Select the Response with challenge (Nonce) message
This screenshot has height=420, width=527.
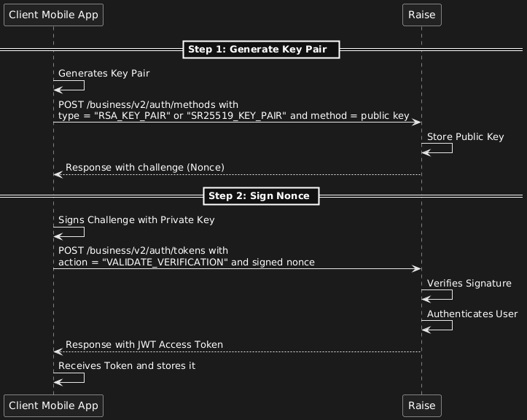point(144,168)
